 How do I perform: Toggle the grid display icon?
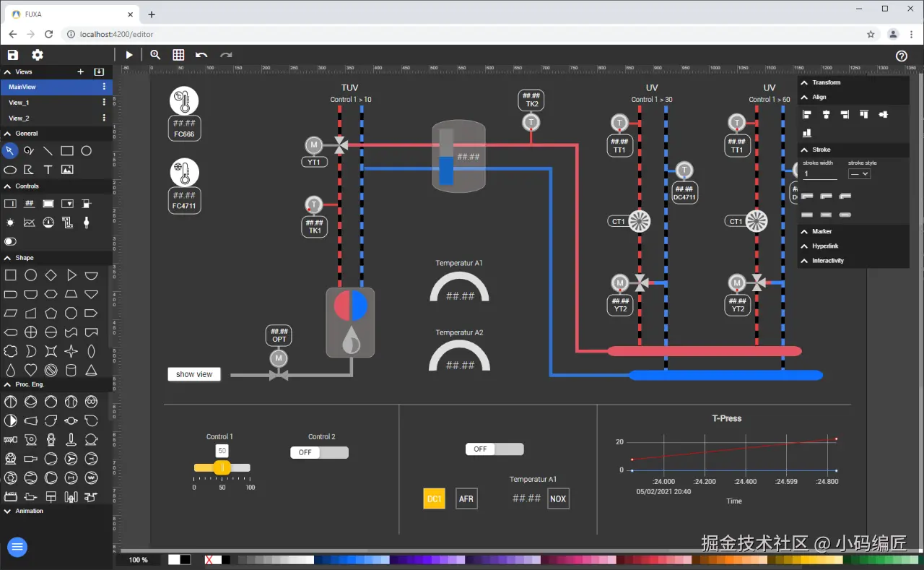pos(178,55)
